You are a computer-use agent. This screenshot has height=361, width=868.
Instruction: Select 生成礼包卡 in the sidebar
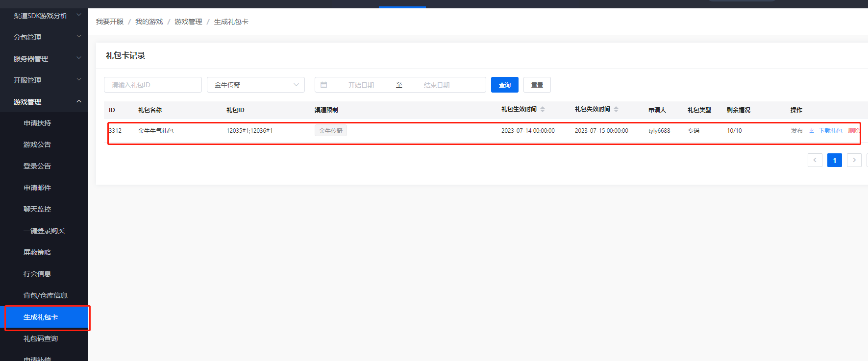pyautogui.click(x=44, y=317)
